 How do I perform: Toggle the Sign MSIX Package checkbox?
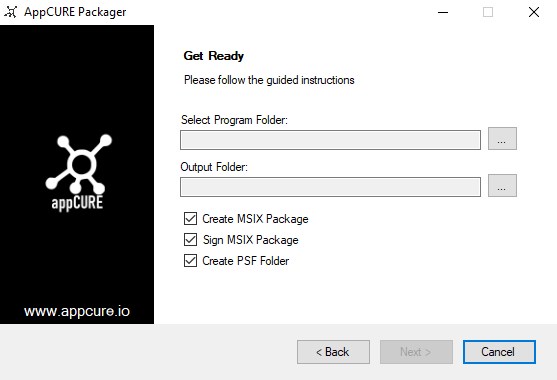coord(190,240)
